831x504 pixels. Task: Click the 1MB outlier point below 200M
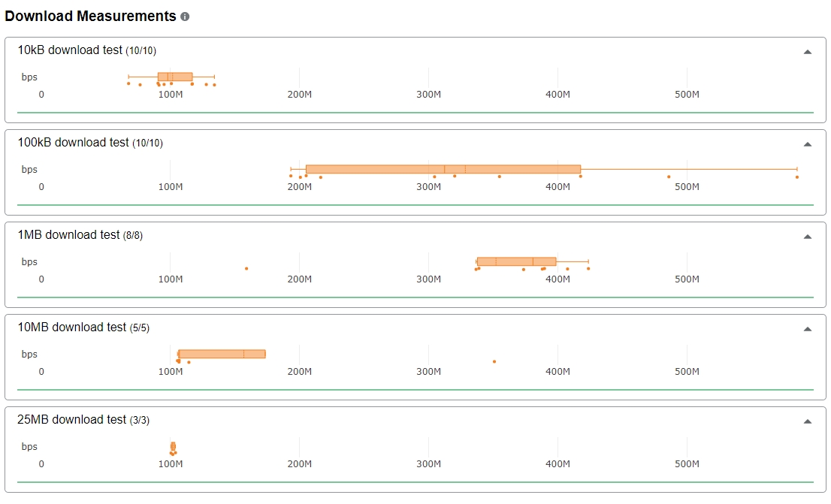(246, 269)
